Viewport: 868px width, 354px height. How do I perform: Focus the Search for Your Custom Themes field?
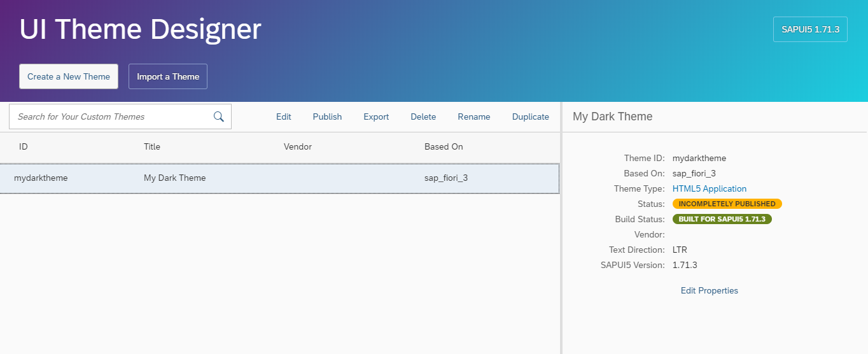111,117
